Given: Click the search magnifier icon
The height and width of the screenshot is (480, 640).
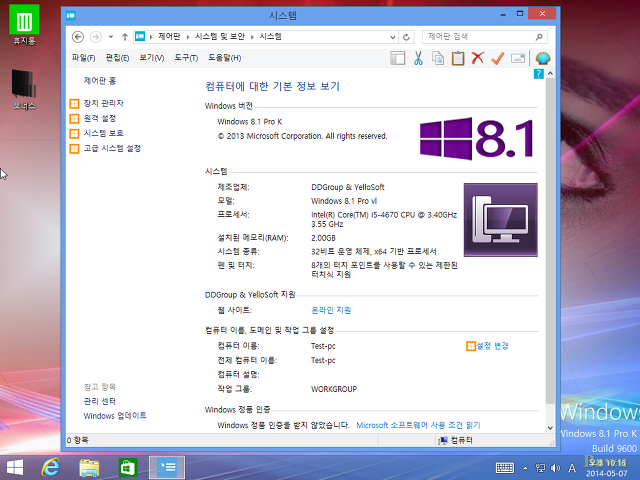Looking at the screenshot, I should pyautogui.click(x=539, y=37).
